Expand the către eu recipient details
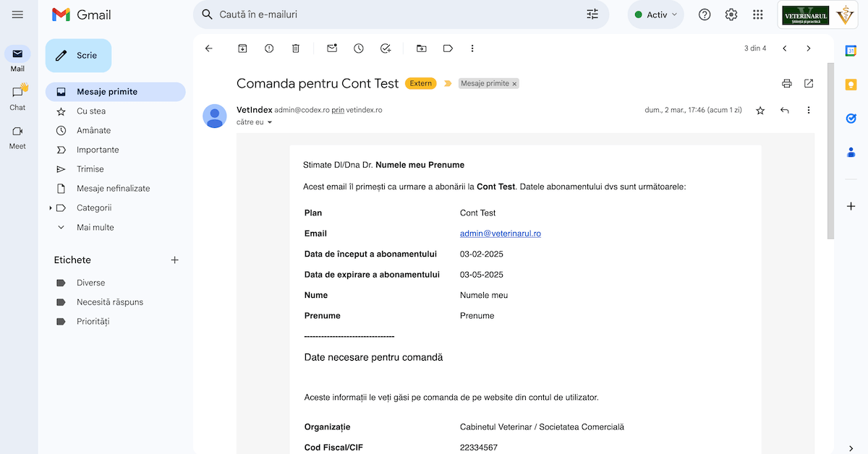 pyautogui.click(x=270, y=123)
